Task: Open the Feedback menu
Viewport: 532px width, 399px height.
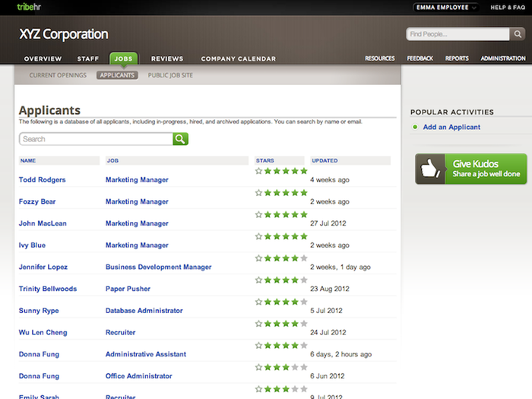Action: [x=420, y=59]
